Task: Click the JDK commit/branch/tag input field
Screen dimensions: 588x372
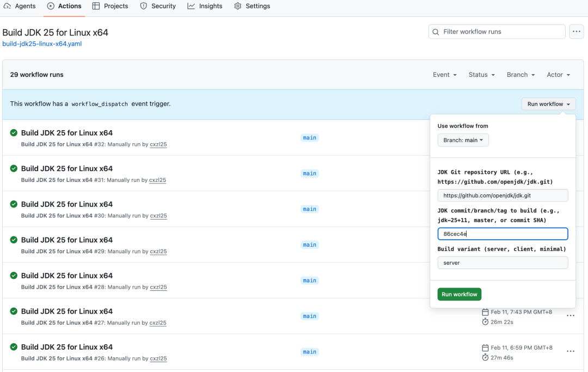Action: (x=503, y=234)
